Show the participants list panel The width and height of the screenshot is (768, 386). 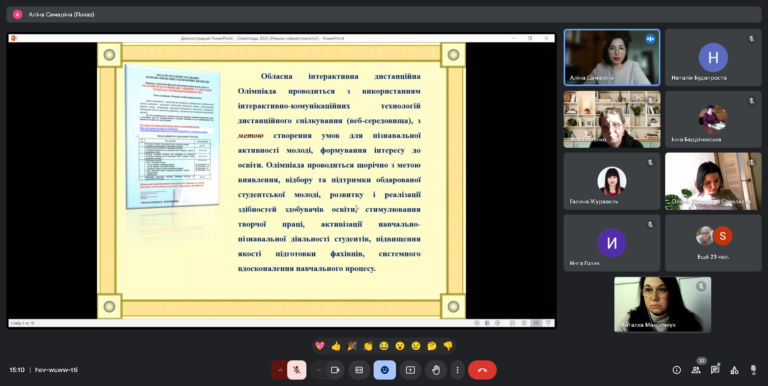click(x=696, y=370)
